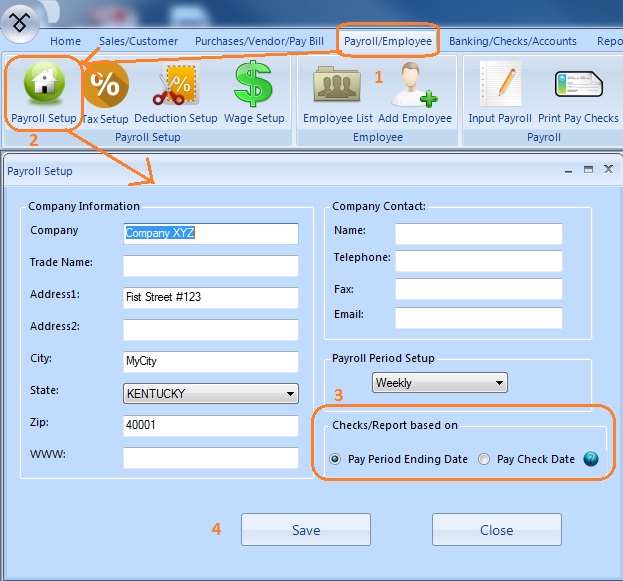Screen dimensions: 623x581
Task: Click help icon beside Pay Check Date
Action: [x=591, y=459]
